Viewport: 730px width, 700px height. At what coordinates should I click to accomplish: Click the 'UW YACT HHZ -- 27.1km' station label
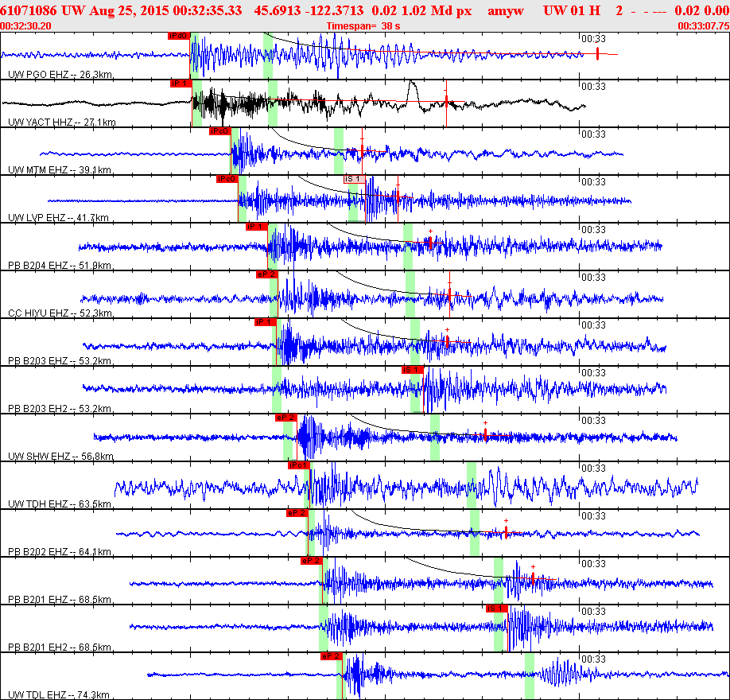62,122
